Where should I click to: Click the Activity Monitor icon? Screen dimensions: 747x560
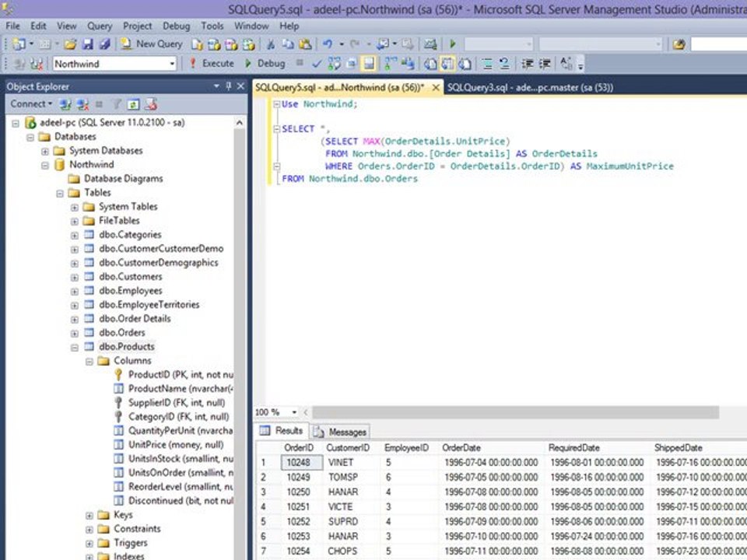pyautogui.click(x=430, y=44)
